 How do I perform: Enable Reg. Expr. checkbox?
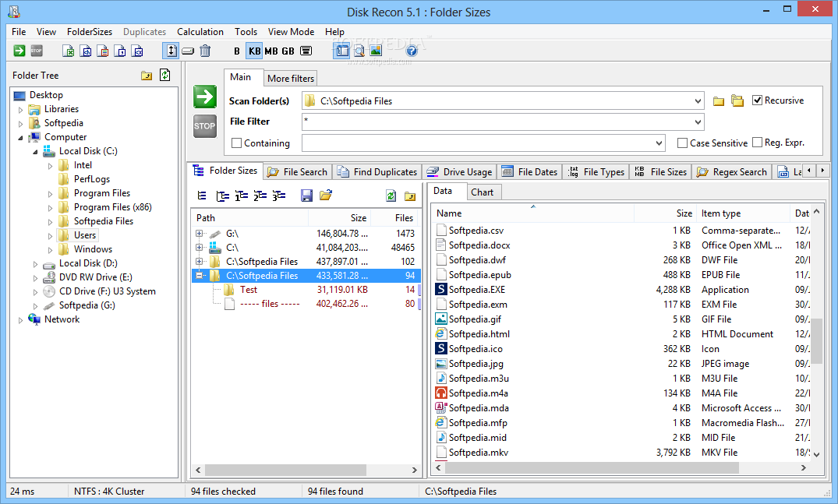(757, 142)
